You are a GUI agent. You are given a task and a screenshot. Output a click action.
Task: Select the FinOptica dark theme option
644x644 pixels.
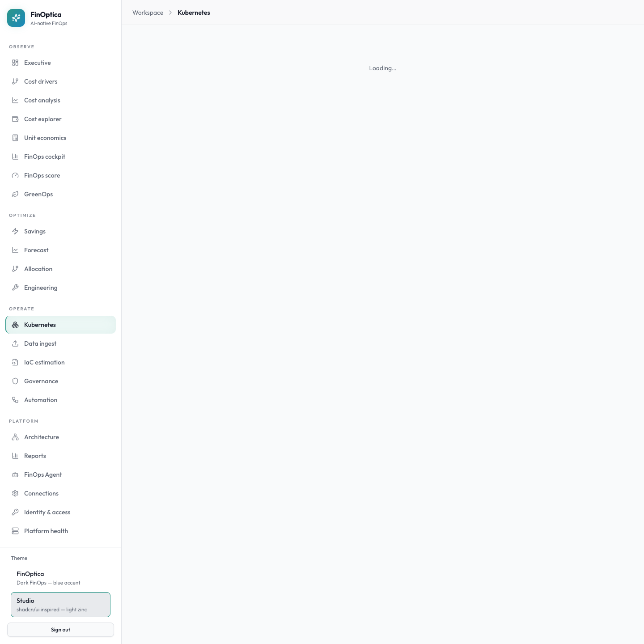coord(60,578)
